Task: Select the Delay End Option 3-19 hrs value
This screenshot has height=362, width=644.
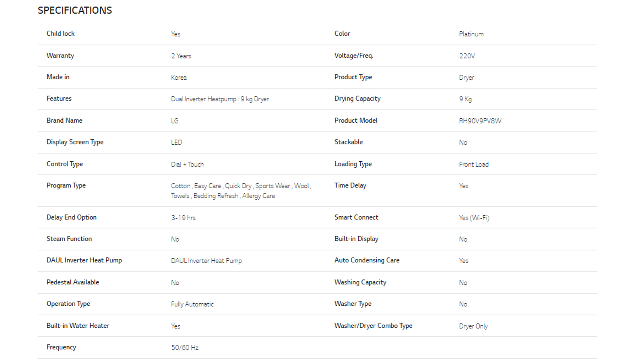Action: [183, 218]
